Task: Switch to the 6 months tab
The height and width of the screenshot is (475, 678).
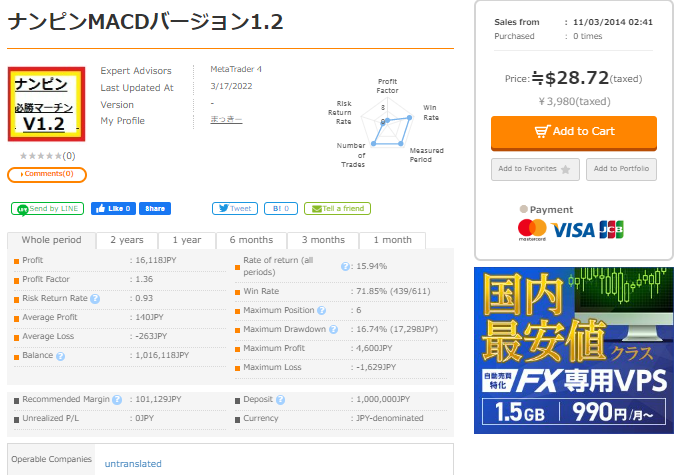Action: point(251,240)
